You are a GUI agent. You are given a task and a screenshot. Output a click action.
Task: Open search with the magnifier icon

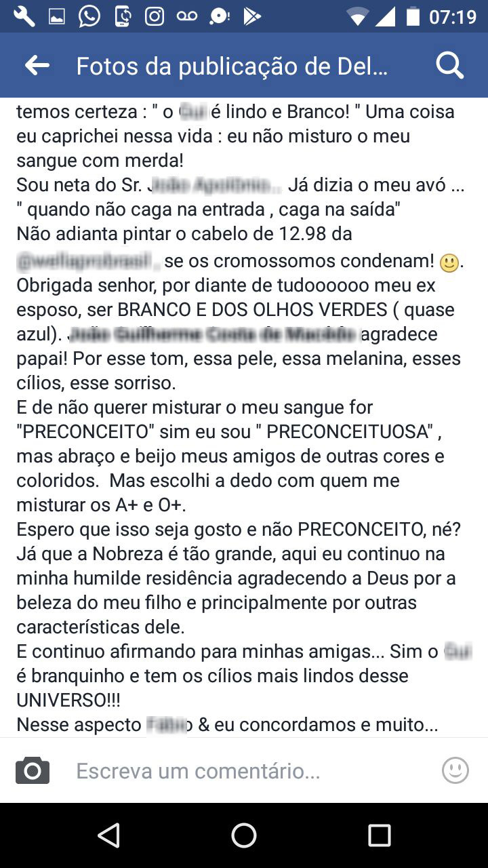[x=449, y=65]
